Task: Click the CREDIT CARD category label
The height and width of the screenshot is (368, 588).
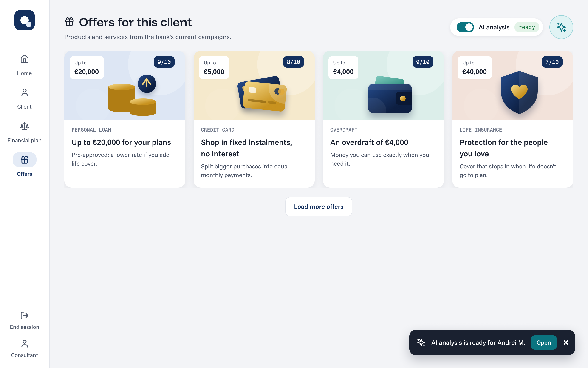Action: coord(218,130)
